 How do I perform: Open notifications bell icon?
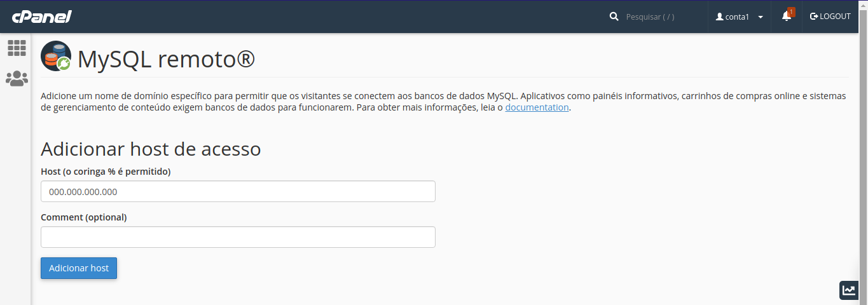(x=787, y=17)
